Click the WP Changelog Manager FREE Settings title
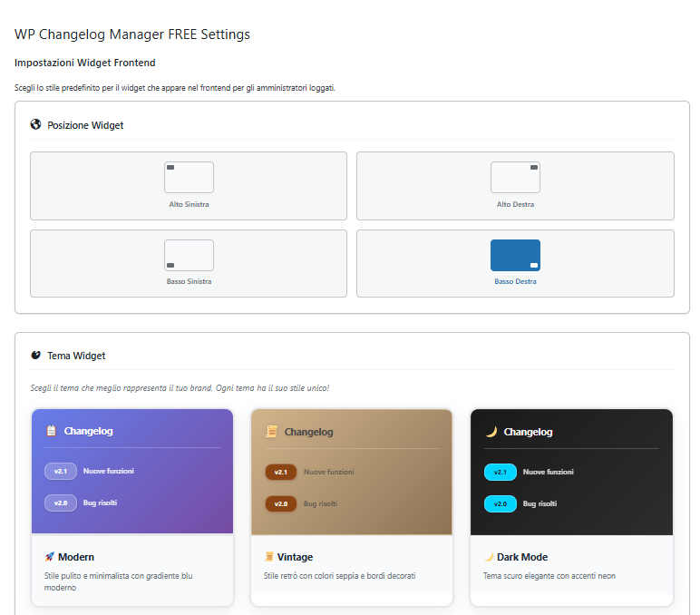The width and height of the screenshot is (700, 615). point(132,34)
